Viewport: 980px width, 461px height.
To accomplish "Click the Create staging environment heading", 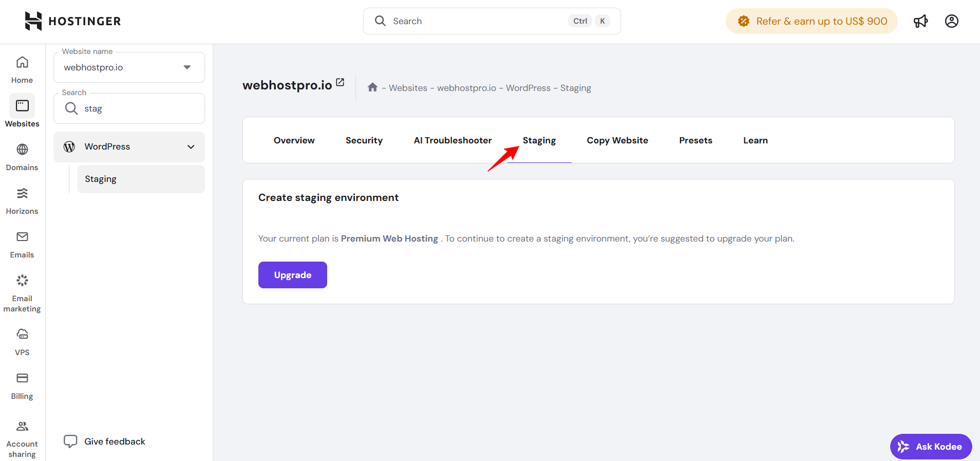I will (328, 197).
